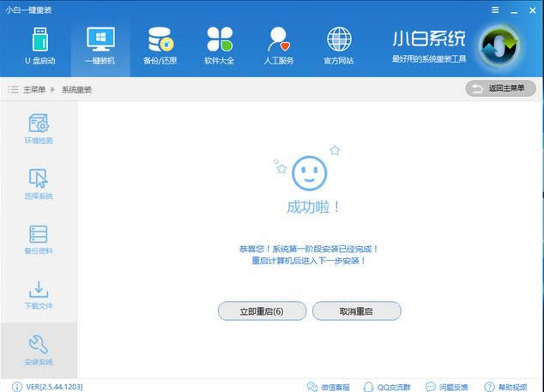
Task: Click the info icon beside version number
Action: (x=17, y=387)
